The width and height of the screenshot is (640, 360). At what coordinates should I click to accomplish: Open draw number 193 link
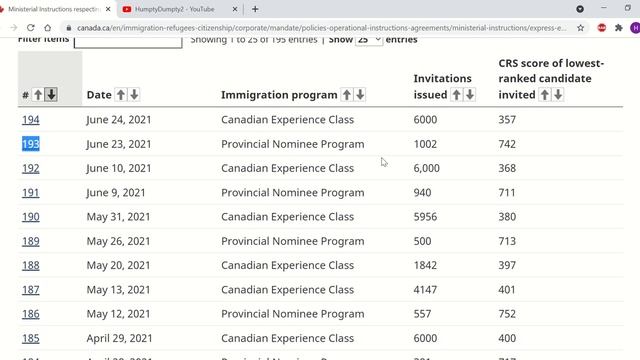click(31, 144)
